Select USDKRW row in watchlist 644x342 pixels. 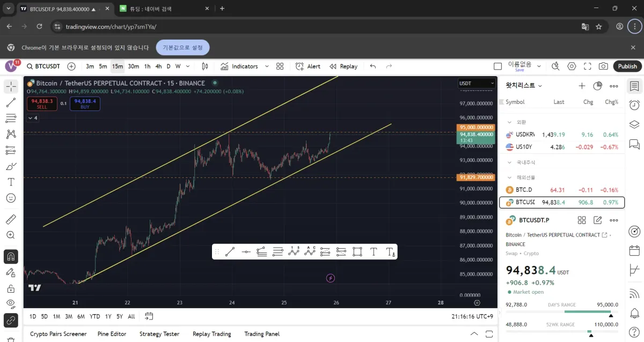(562, 135)
